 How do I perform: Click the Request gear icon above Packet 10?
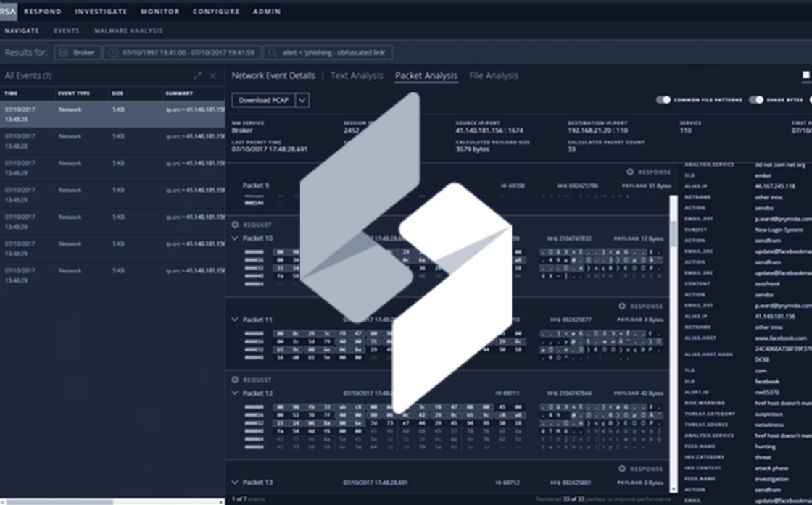pyautogui.click(x=234, y=225)
